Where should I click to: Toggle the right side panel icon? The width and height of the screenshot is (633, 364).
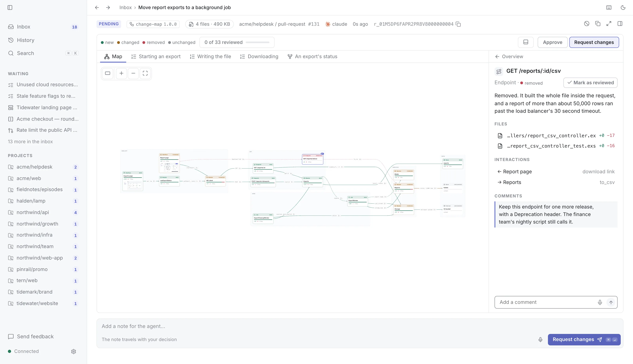[620, 24]
